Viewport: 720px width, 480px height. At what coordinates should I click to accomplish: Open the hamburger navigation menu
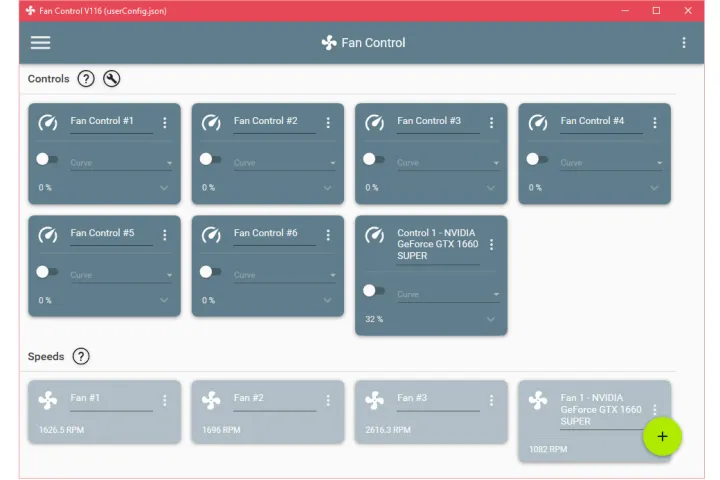click(x=40, y=43)
